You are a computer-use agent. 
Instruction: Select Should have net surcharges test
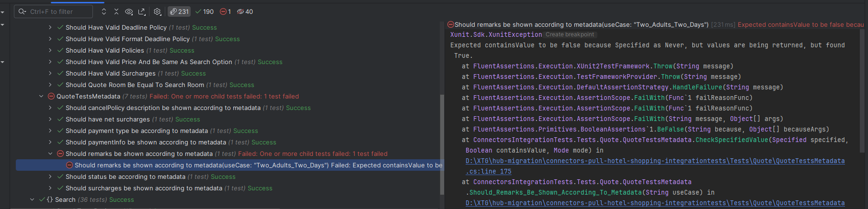tap(107, 120)
